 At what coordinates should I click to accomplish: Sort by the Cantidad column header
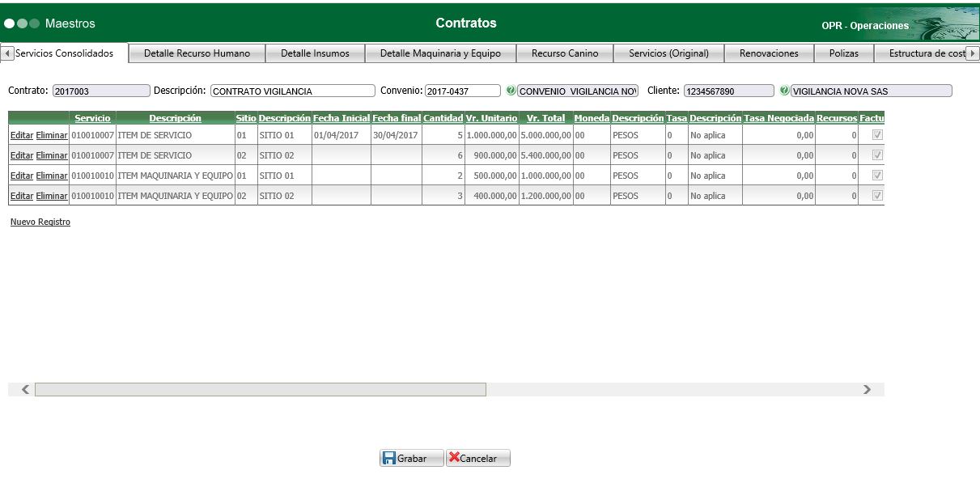[443, 118]
